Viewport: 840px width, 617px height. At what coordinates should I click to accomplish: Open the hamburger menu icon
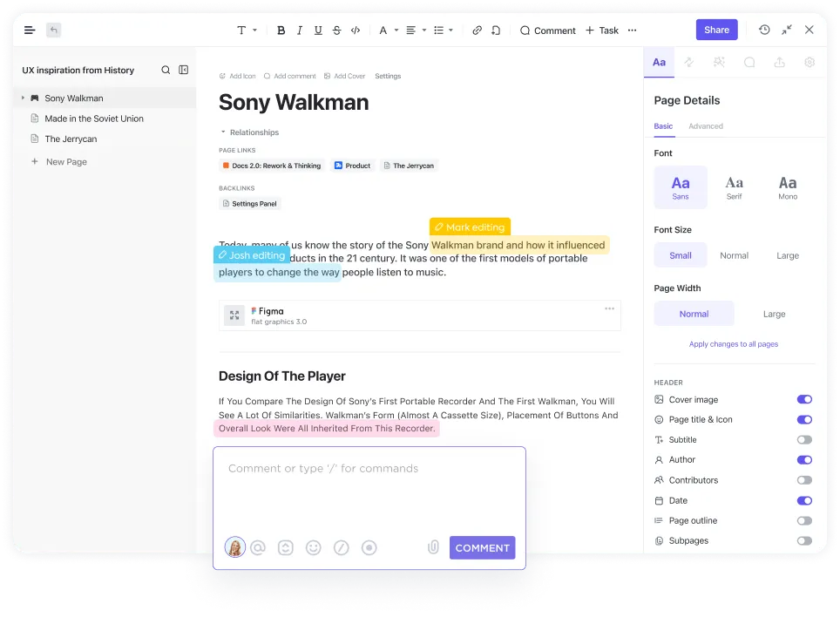(30, 30)
